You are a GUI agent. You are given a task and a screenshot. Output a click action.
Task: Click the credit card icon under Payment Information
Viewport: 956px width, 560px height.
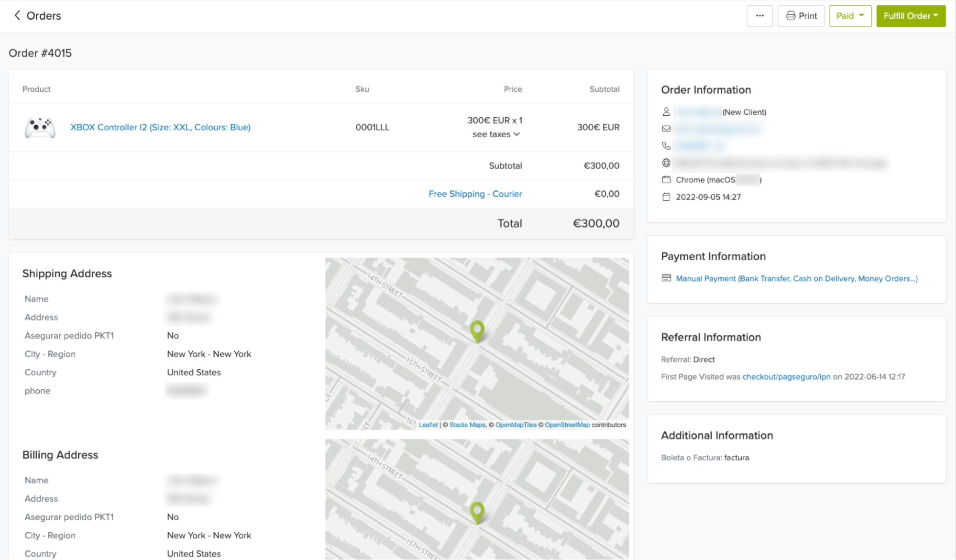[666, 278]
